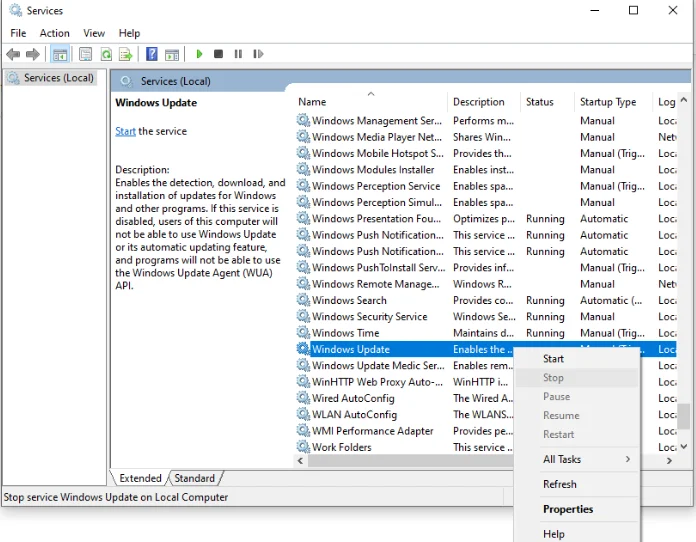This screenshot has width=696, height=542.
Task: Click the vertical scrollbar up arrow
Action: click(684, 100)
